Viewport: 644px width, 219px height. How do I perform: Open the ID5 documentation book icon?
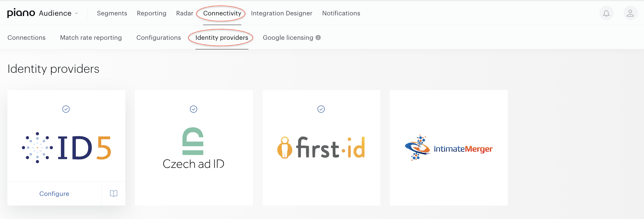click(x=113, y=194)
